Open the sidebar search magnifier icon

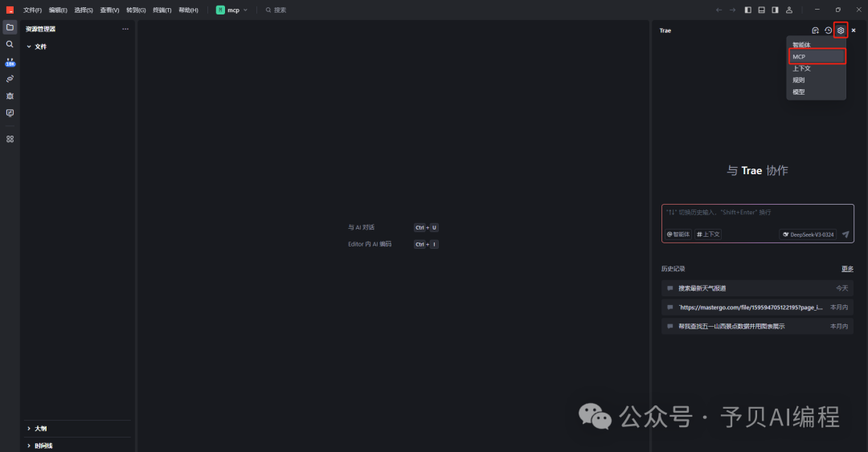[10, 44]
